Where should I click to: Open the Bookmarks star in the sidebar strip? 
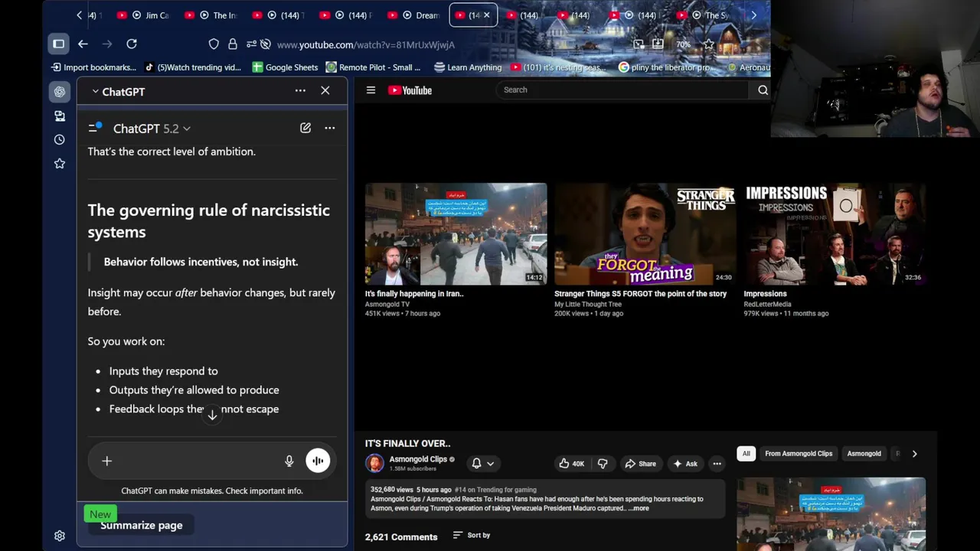click(60, 163)
